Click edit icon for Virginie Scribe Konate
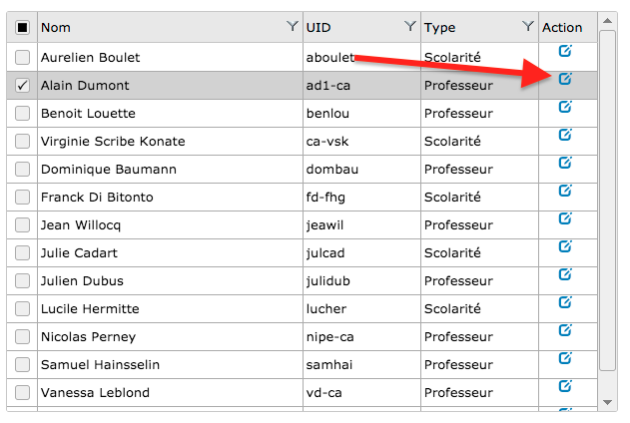This screenshot has width=630, height=423. pyautogui.click(x=565, y=135)
